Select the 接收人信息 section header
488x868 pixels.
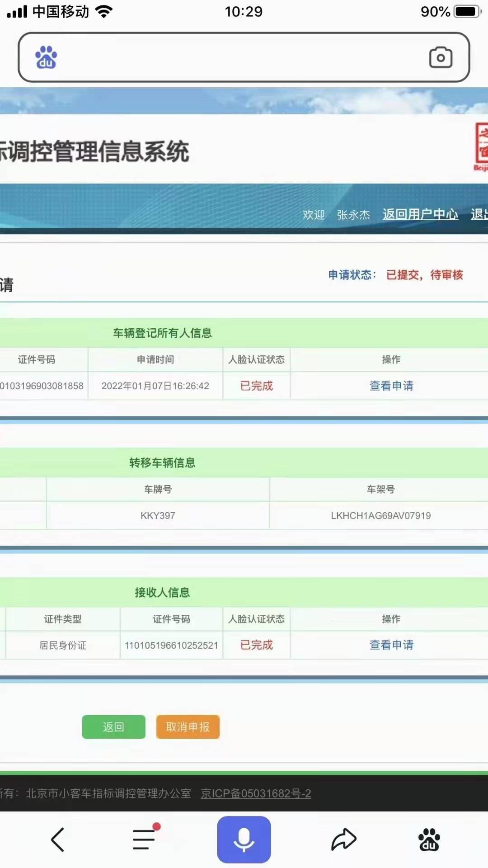click(162, 592)
